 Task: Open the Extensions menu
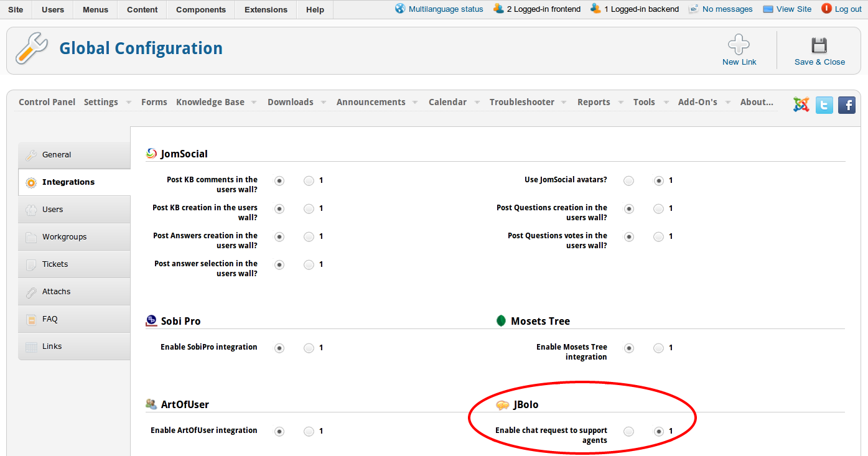[266, 9]
